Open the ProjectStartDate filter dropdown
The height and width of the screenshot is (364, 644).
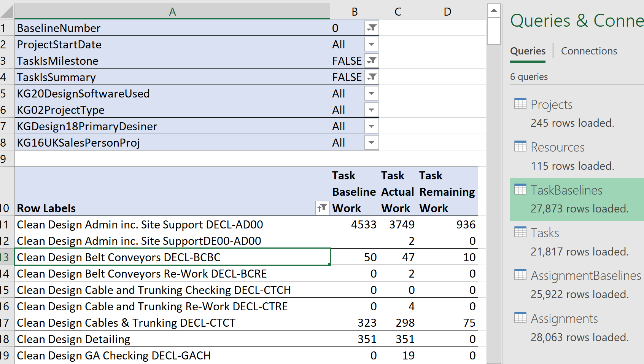click(x=371, y=44)
